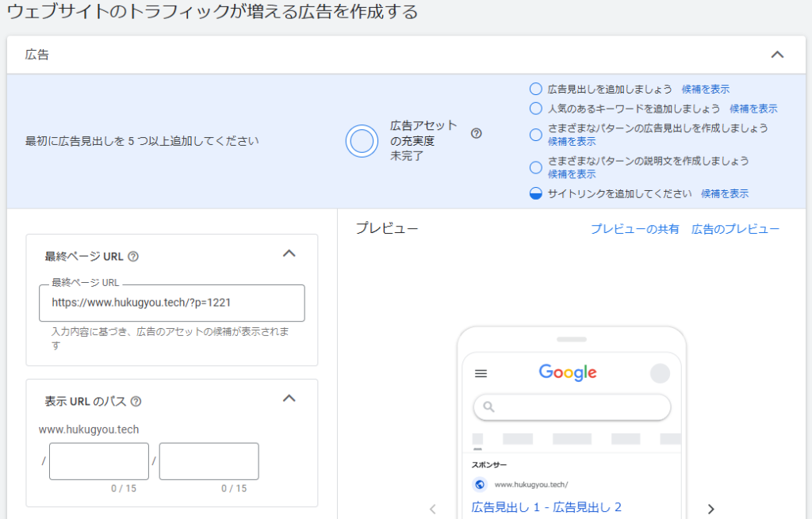Click the ad strength circle indicator

362,141
